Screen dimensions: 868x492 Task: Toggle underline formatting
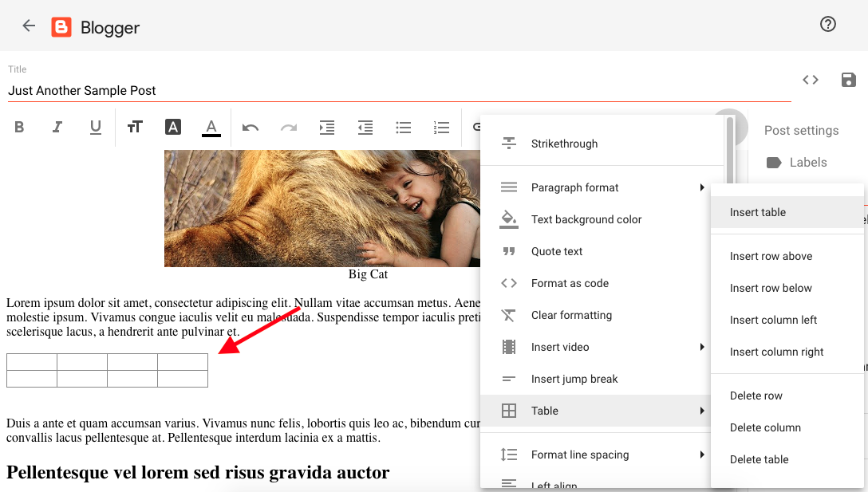(x=96, y=128)
